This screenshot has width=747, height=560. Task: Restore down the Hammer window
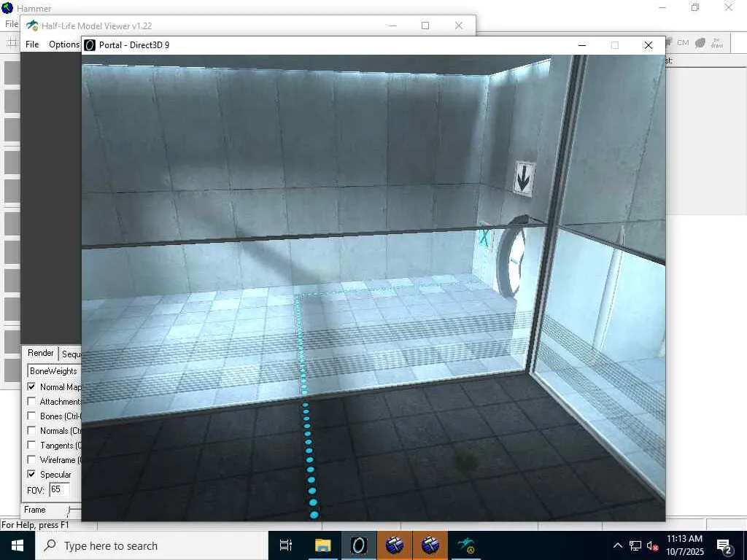tap(695, 7)
